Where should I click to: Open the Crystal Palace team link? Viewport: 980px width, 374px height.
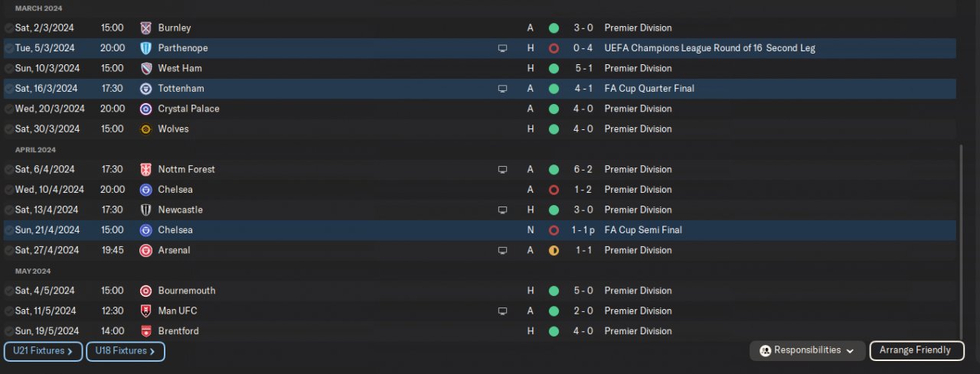[188, 109]
